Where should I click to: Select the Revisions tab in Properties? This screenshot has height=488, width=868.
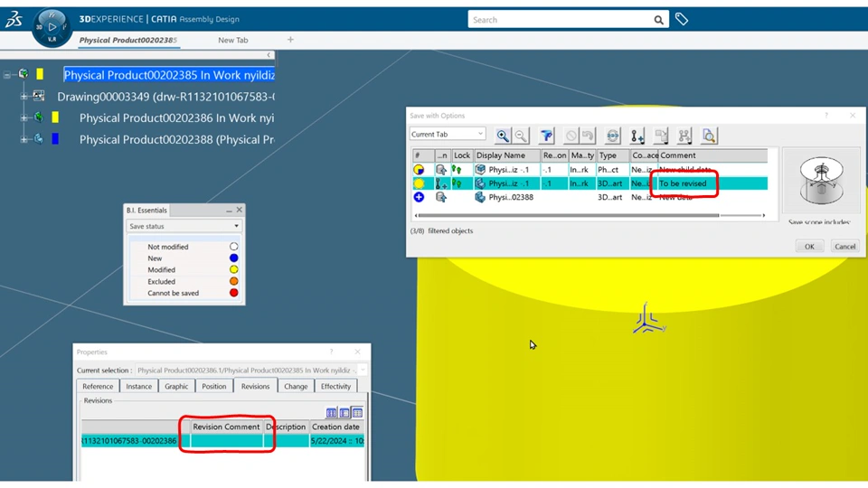click(x=255, y=386)
